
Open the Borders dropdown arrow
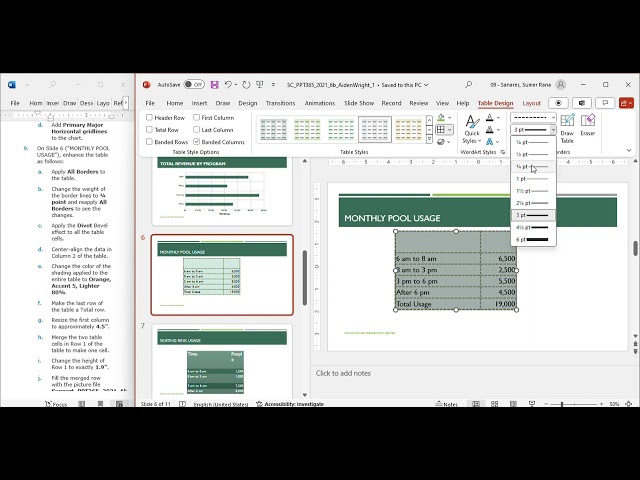pos(449,130)
